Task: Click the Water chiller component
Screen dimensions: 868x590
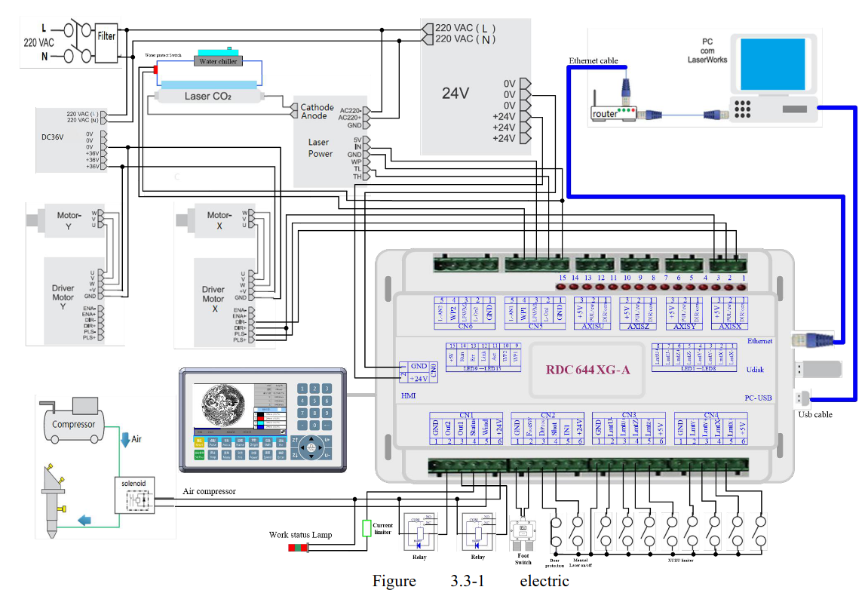Action: pos(218,60)
